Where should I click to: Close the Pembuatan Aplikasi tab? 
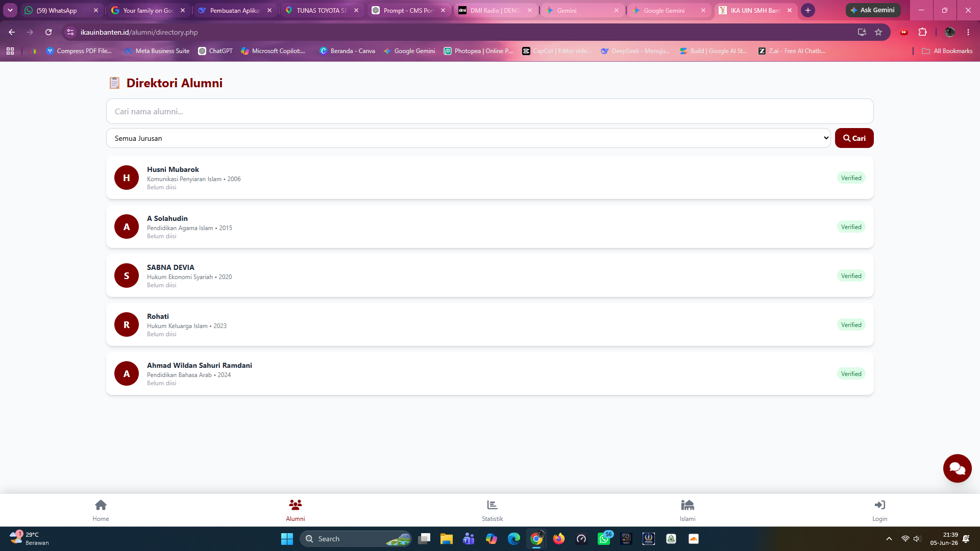269,10
